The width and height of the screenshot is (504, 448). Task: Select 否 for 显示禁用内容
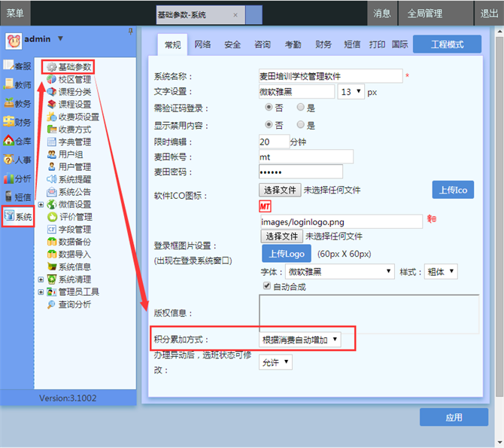click(269, 124)
